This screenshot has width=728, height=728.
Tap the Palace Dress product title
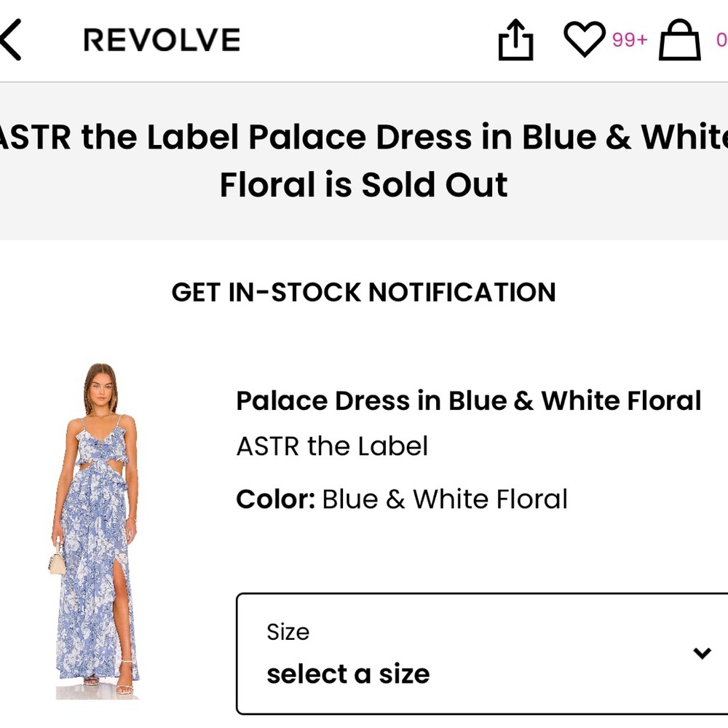click(x=468, y=400)
